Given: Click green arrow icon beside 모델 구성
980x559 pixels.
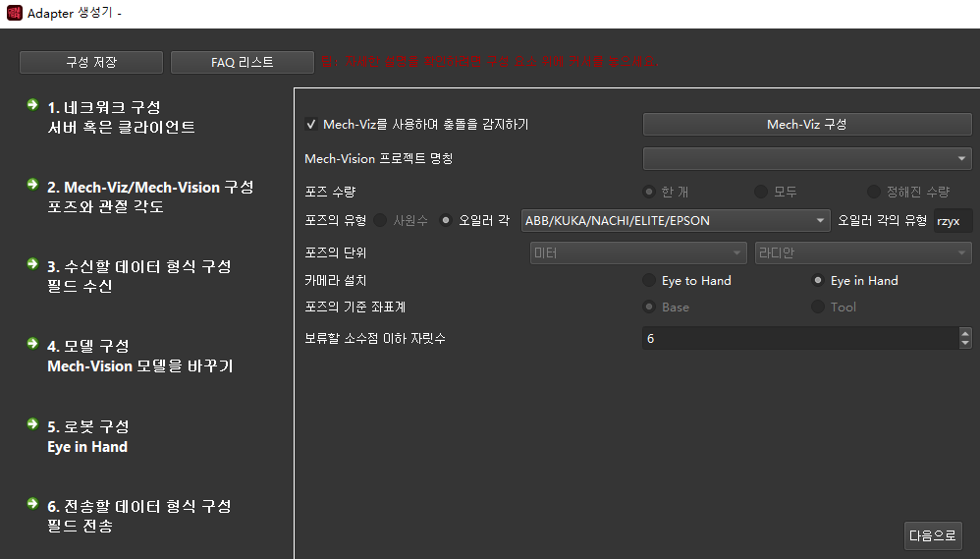Looking at the screenshot, I should pyautogui.click(x=33, y=343).
